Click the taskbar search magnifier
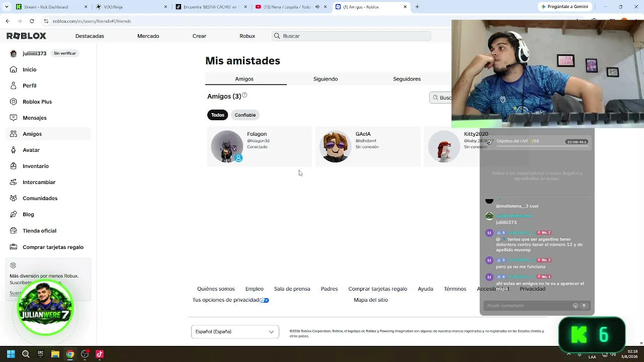 [26, 354]
